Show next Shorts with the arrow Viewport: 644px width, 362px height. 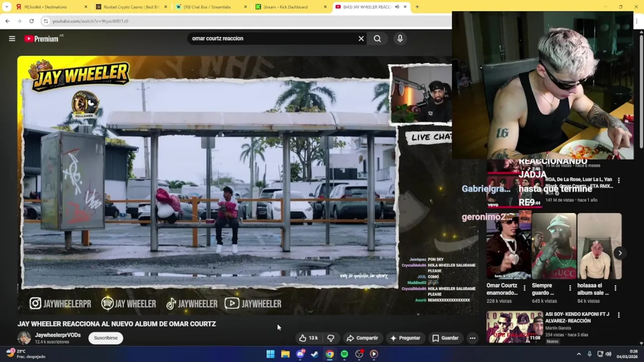[x=620, y=253]
